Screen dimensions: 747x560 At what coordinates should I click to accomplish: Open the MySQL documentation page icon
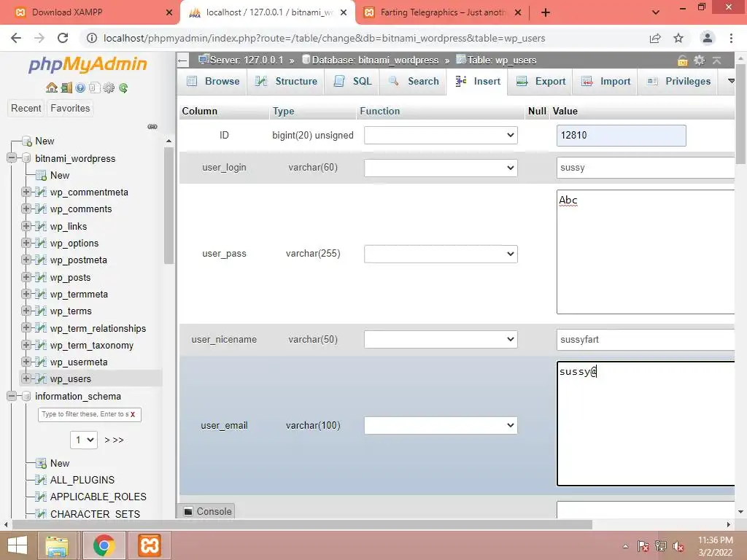click(x=94, y=87)
